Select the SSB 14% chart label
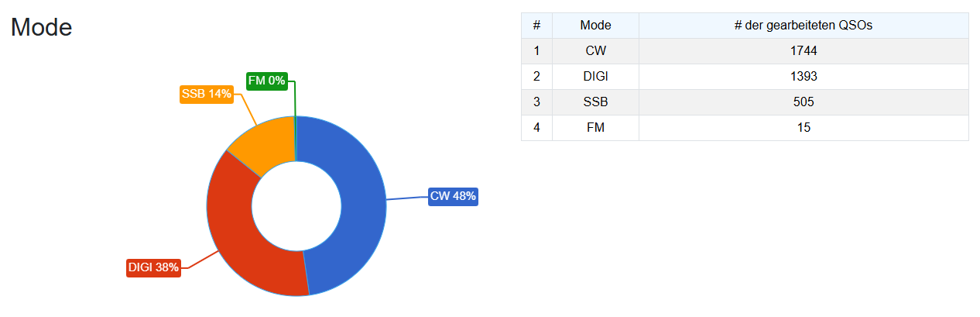This screenshot has height=317, width=980. (206, 94)
